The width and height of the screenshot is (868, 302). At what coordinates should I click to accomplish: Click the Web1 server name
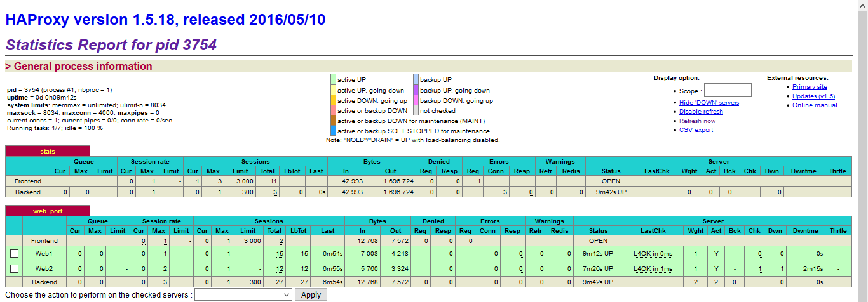(44, 254)
